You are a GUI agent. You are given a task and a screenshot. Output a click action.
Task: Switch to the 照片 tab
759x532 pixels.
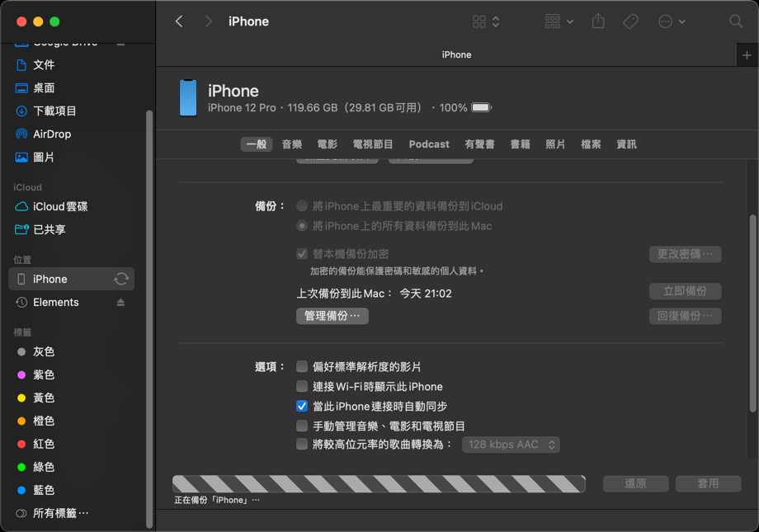pos(555,144)
